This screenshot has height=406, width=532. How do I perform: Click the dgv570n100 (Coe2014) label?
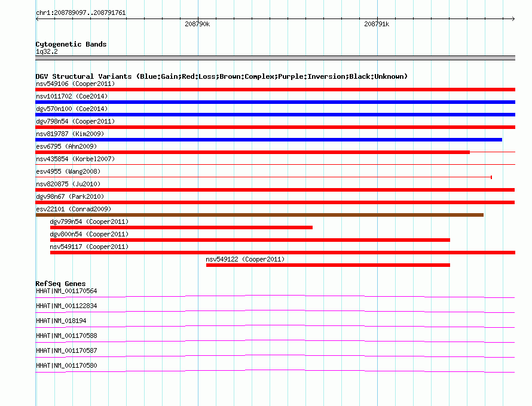click(x=72, y=109)
